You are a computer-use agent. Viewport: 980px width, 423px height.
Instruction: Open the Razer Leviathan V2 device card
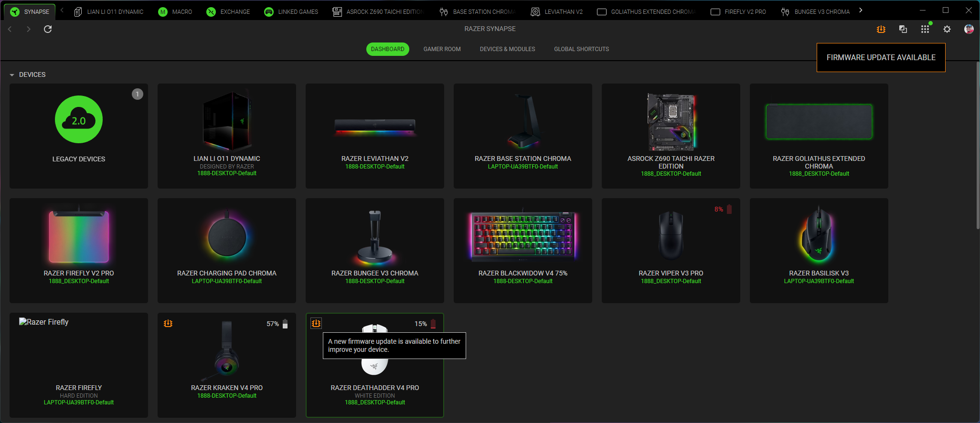click(375, 136)
